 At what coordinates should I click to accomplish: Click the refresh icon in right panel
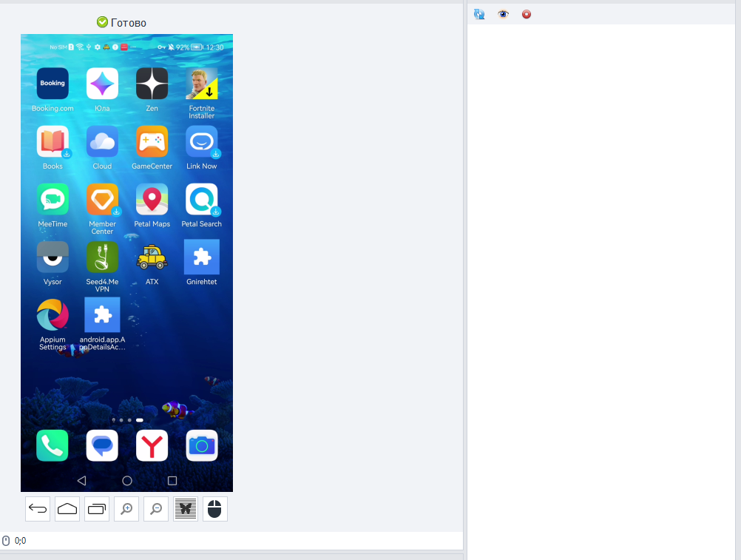pyautogui.click(x=479, y=14)
